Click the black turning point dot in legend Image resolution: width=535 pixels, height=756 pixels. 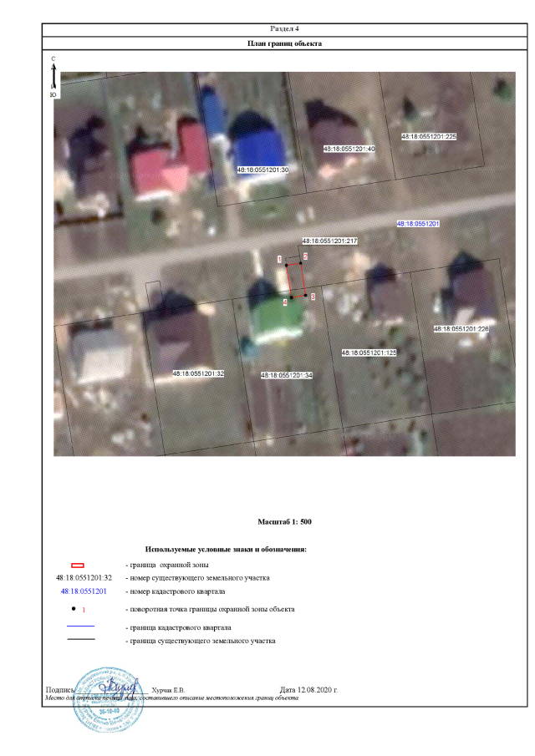(74, 609)
